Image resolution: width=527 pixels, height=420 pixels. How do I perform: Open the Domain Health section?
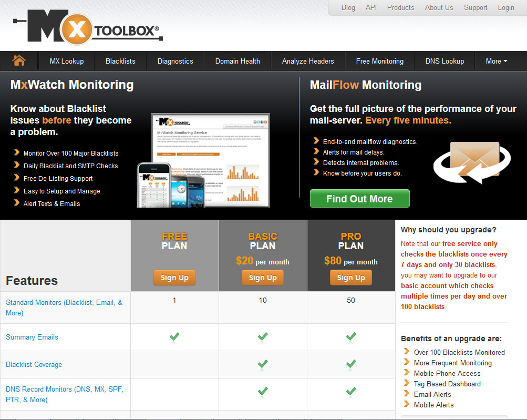tap(237, 60)
